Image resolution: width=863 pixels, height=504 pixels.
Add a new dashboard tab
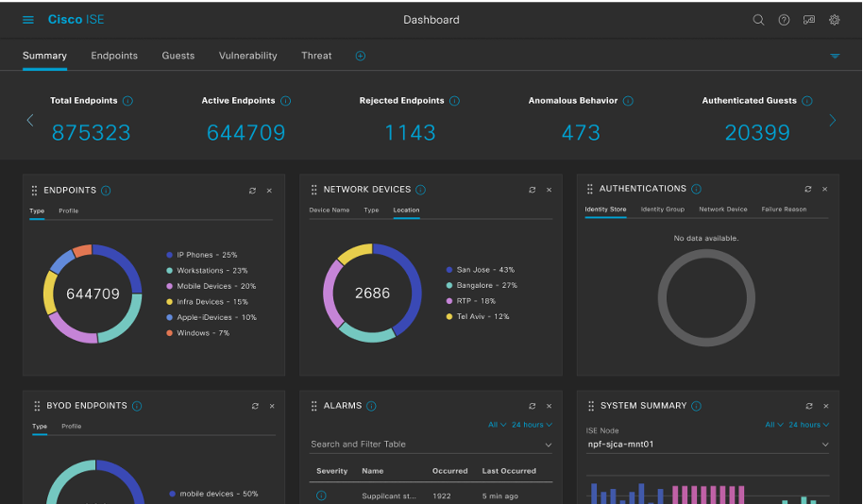coord(360,56)
